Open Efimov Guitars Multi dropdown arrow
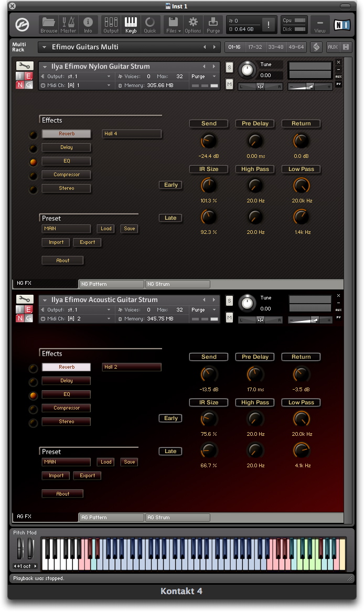This screenshot has width=364, height=612. (44, 47)
